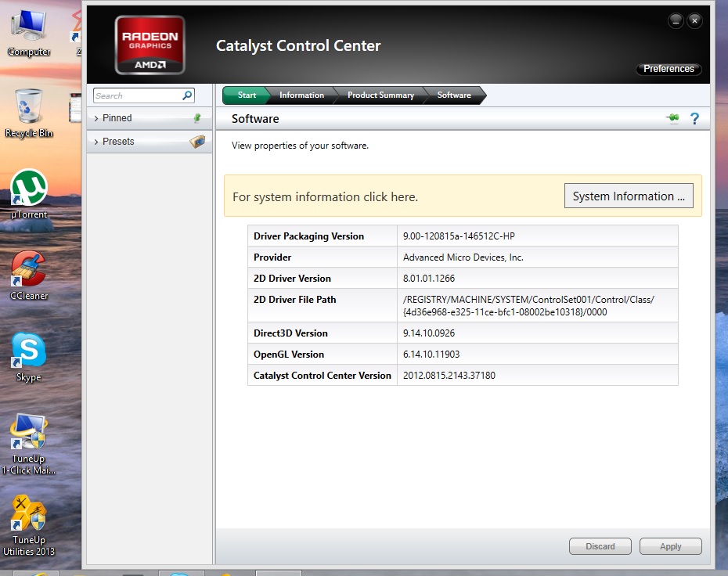Close the Catalyst Control Center window
The height and width of the screenshot is (576, 728).
click(x=694, y=20)
